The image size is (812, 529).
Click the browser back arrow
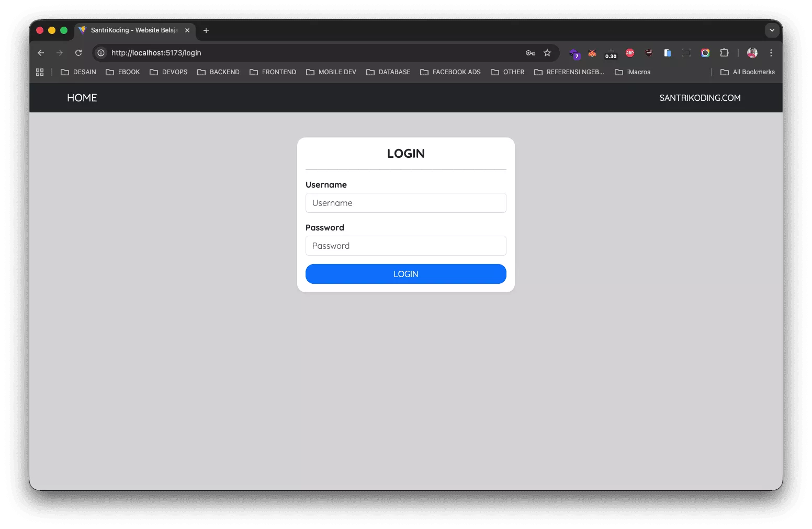pos(41,53)
